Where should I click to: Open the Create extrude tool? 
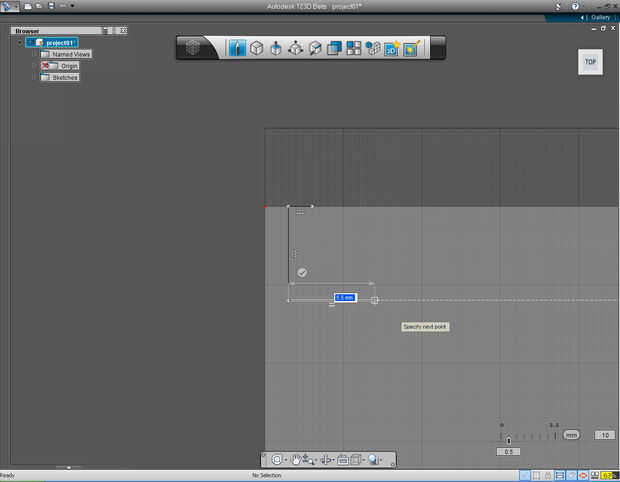pos(276,49)
